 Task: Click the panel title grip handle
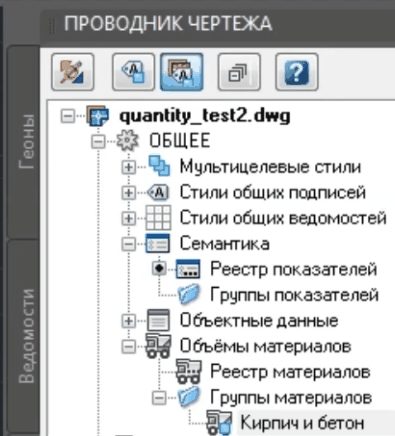click(x=51, y=26)
